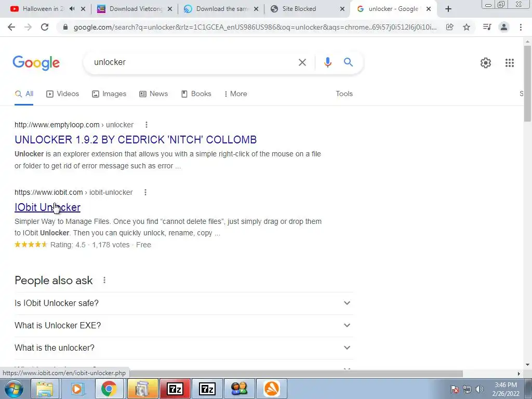Open the Chrome profile avatar
The image size is (532, 399).
(504, 27)
